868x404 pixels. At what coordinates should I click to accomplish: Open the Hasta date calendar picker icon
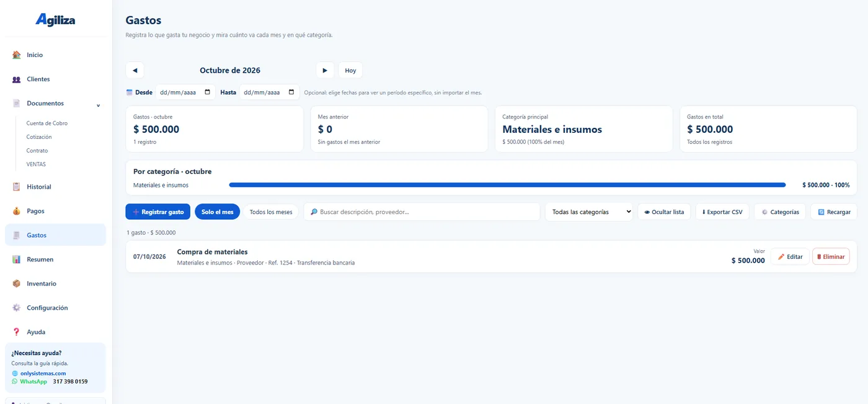tap(291, 92)
